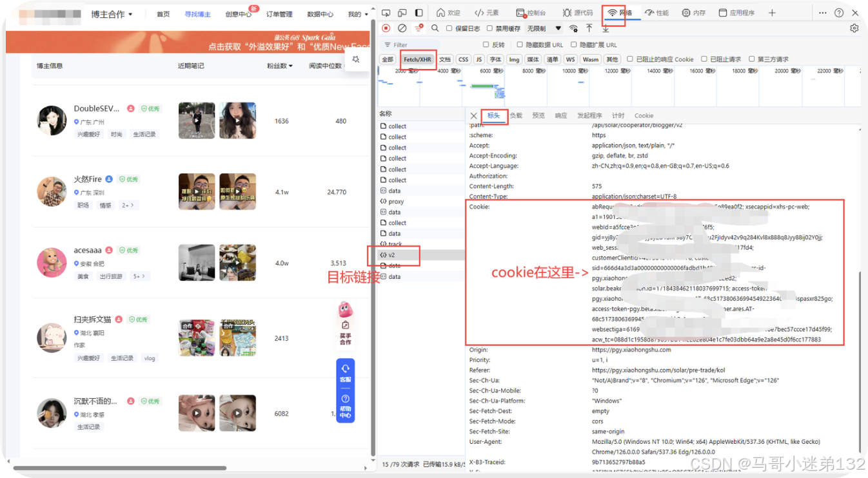868x478 pixels.
Task: Check the 第三方请求 checkbox
Action: (752, 59)
